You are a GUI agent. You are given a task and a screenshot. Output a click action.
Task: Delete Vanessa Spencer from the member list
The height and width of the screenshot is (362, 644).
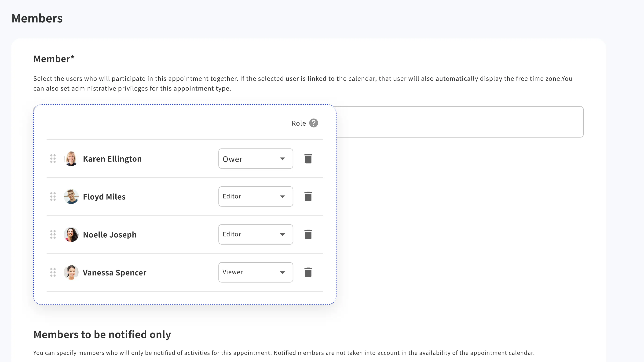pos(308,272)
